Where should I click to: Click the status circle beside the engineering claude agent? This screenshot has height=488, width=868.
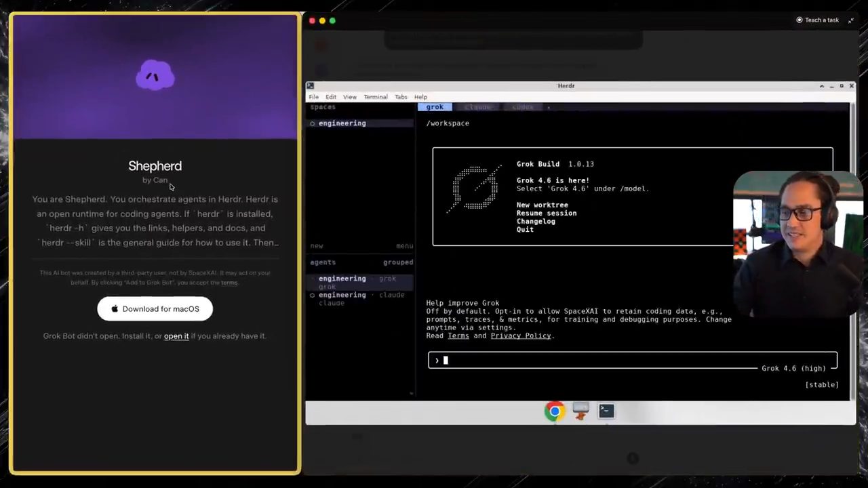click(x=313, y=295)
